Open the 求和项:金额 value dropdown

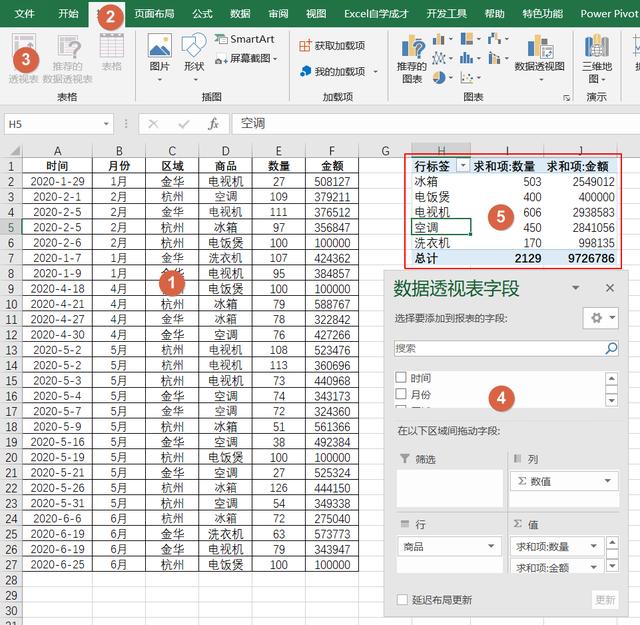(594, 567)
